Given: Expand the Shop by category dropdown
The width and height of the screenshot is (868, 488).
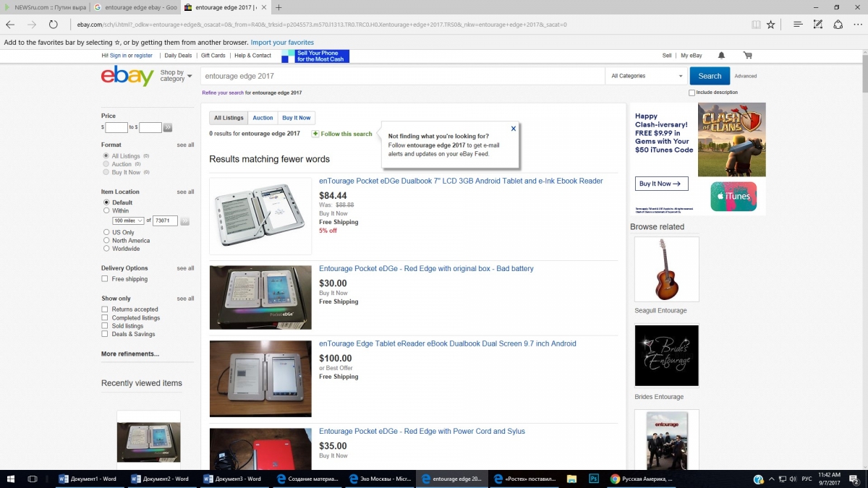Looking at the screenshot, I should point(176,76).
